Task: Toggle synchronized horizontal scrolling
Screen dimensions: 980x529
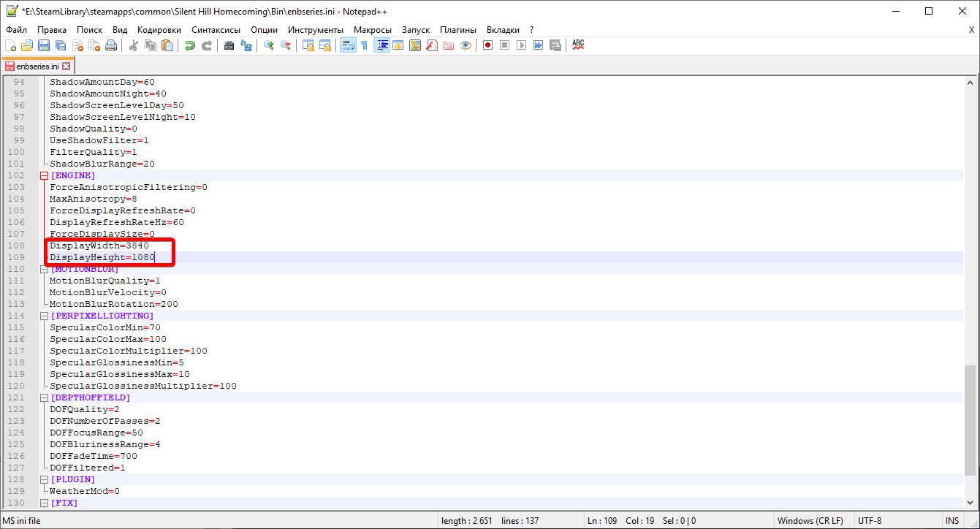Action: 325,45
